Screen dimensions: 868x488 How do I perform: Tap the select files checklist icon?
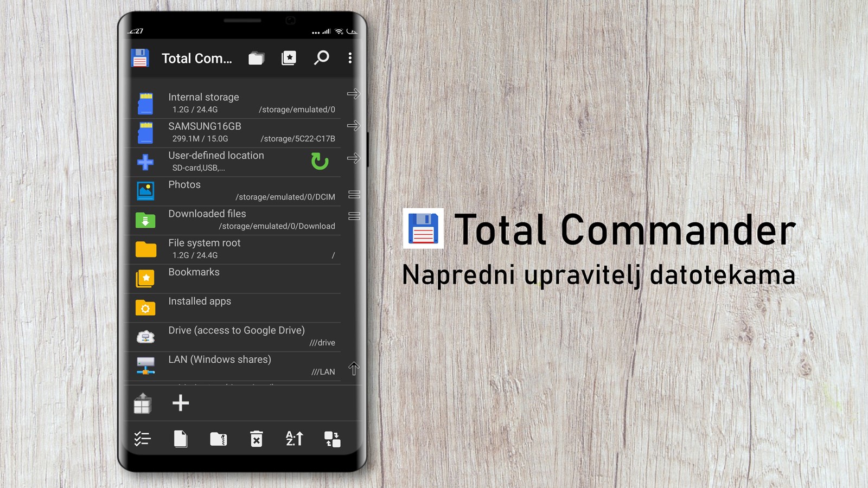click(x=142, y=439)
